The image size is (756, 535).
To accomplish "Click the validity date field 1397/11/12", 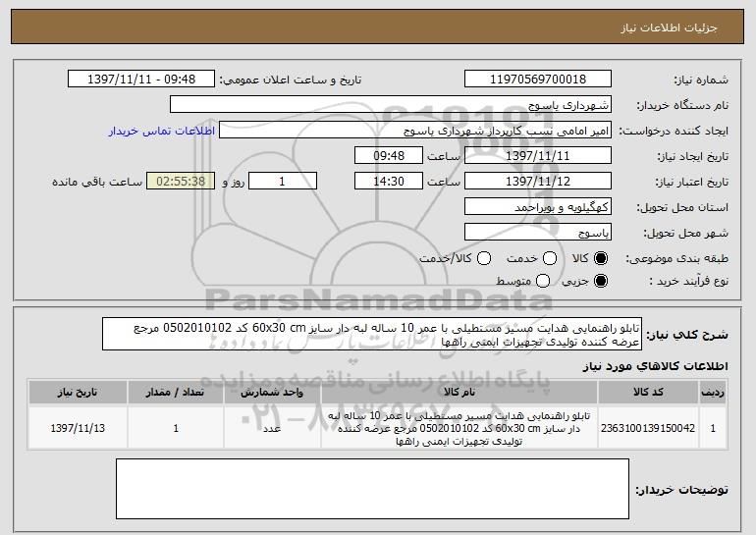I will coord(538,182).
